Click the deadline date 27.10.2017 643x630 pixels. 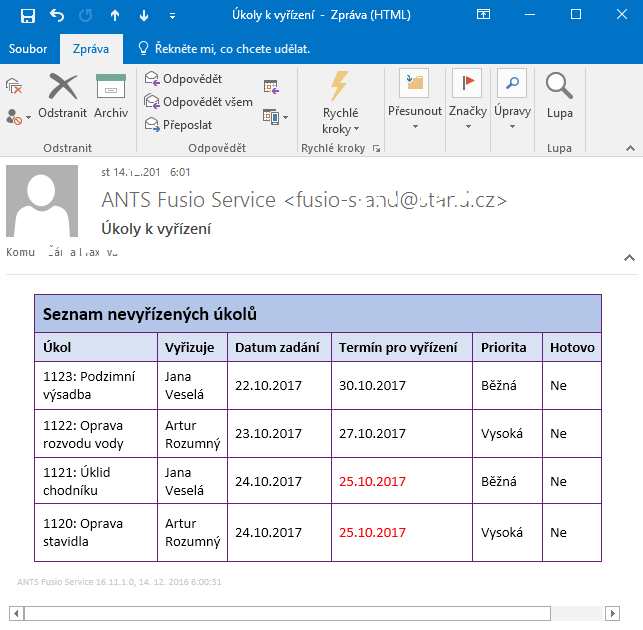point(372,434)
